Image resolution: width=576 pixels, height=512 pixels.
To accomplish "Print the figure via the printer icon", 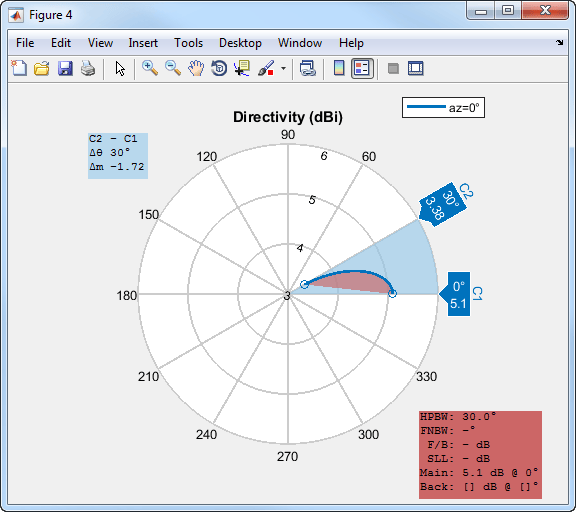I will [x=88, y=68].
